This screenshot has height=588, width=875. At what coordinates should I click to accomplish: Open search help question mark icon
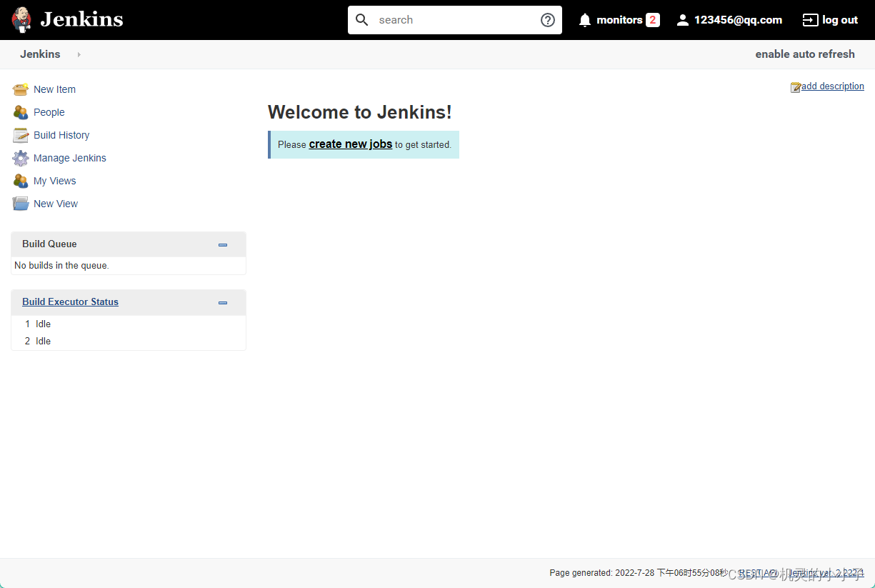point(548,20)
